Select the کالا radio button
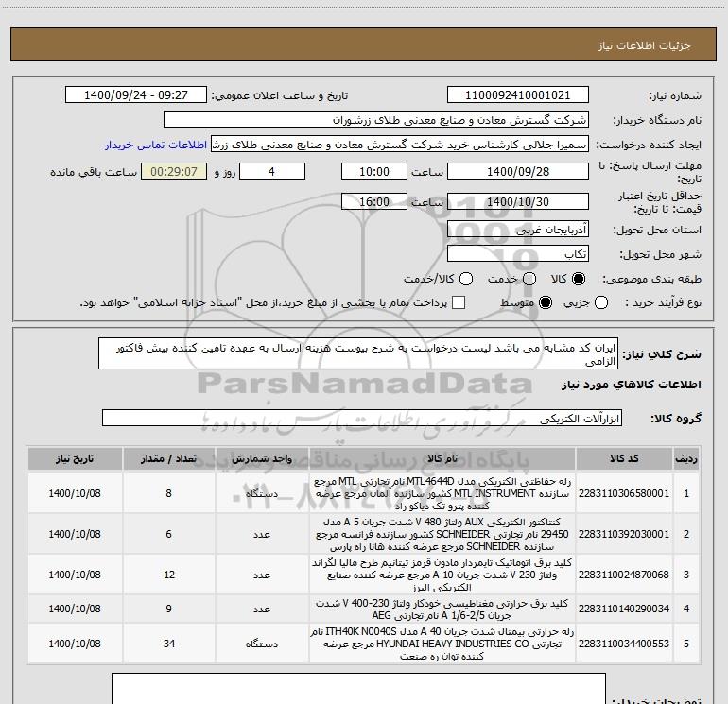Viewport: 728px width, 704px height. (579, 279)
